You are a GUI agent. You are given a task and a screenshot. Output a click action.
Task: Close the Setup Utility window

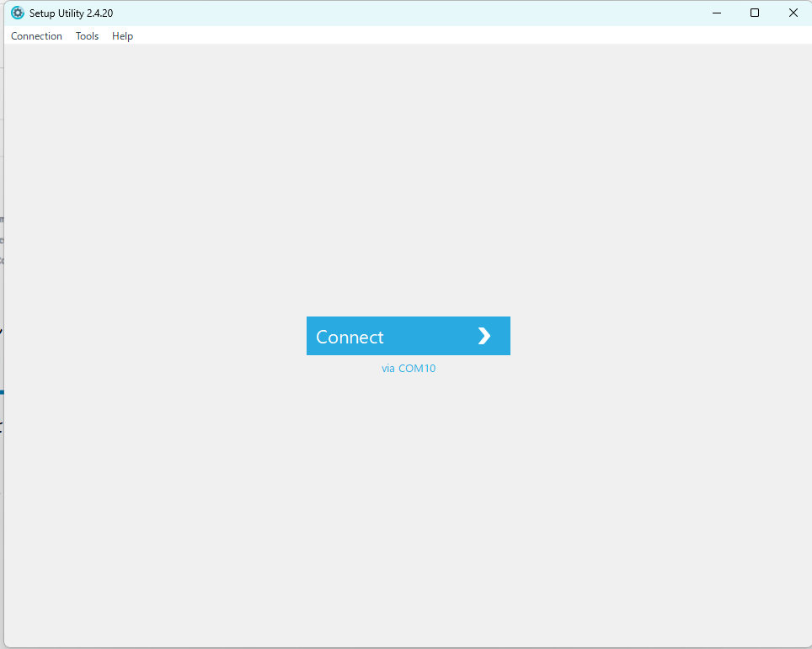click(x=793, y=13)
